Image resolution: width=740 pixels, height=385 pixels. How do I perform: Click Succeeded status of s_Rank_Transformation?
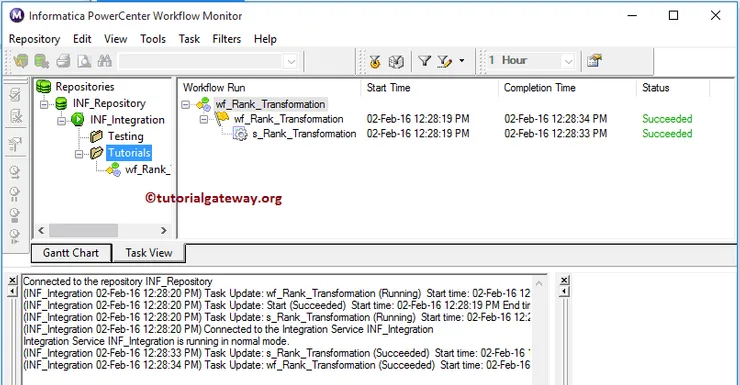tap(667, 134)
